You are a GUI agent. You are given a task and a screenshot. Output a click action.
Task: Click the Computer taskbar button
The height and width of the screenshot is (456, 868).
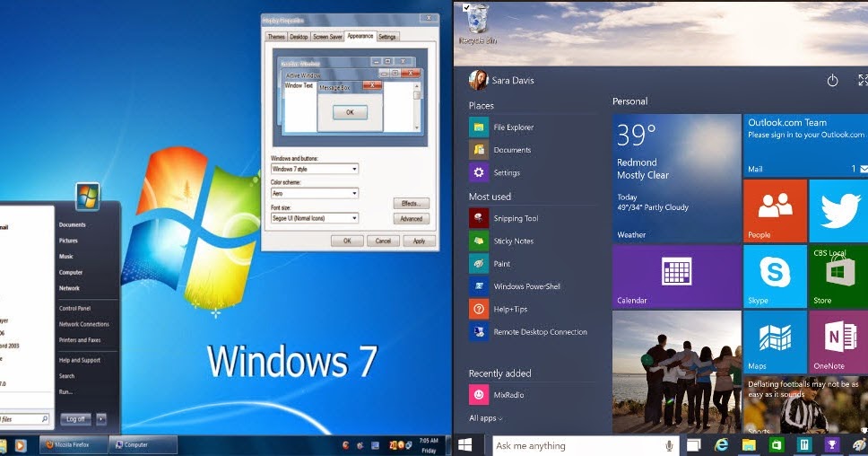click(143, 445)
